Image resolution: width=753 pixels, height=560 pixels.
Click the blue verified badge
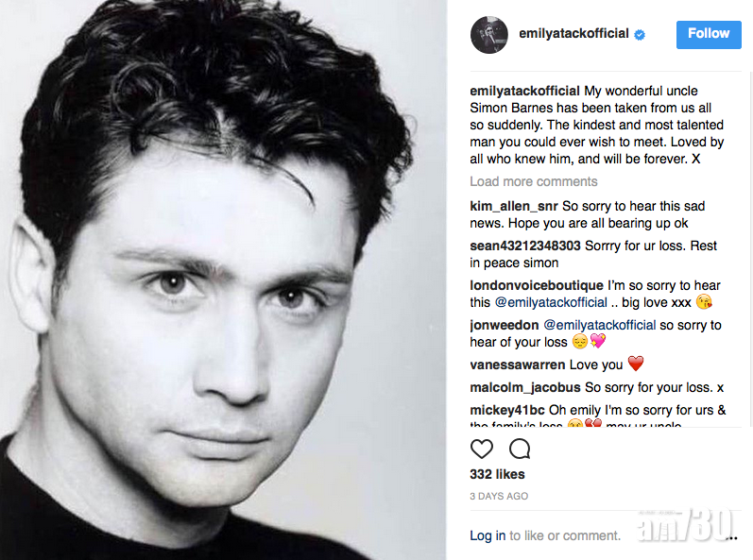[x=640, y=34]
